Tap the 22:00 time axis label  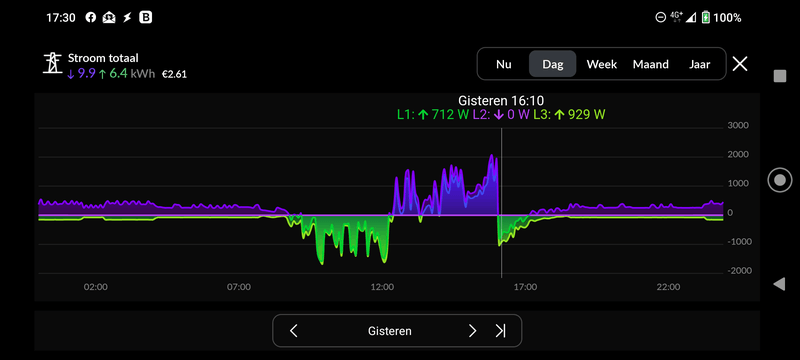click(668, 287)
